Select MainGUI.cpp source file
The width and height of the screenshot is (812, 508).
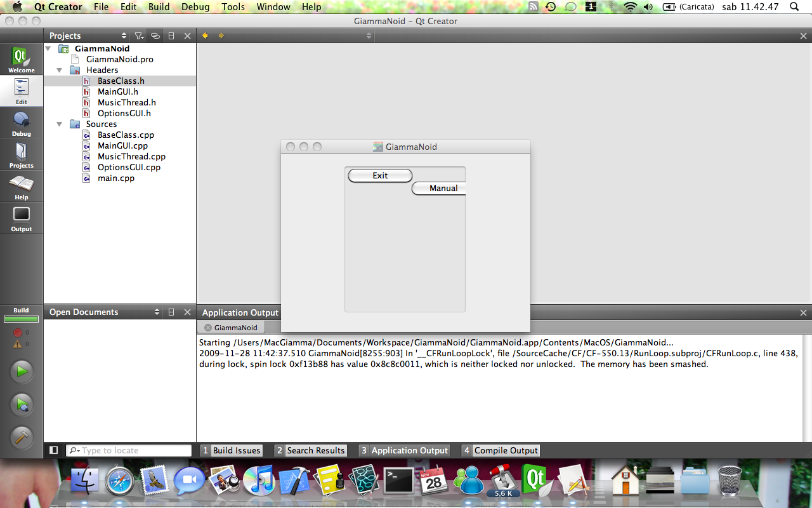[122, 145]
